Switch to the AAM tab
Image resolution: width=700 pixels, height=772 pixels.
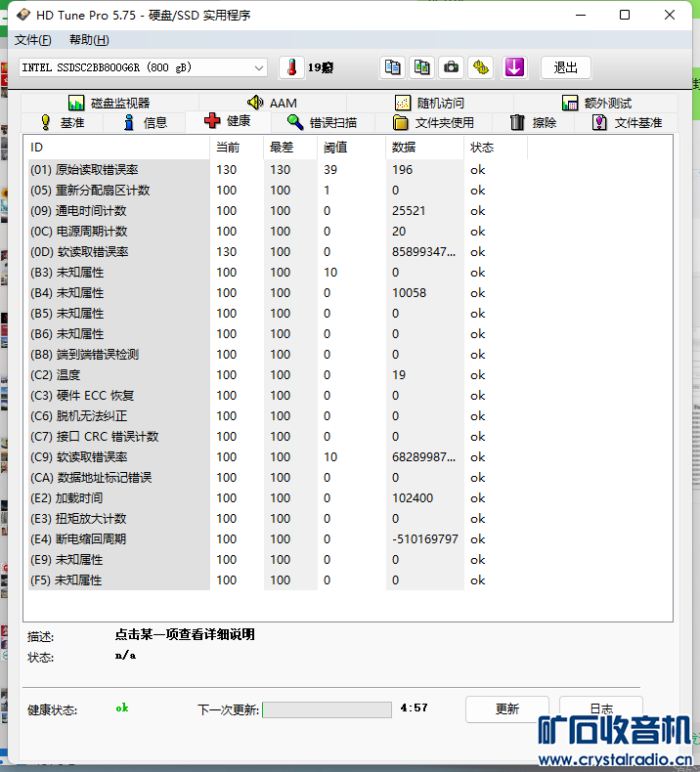coord(273,103)
